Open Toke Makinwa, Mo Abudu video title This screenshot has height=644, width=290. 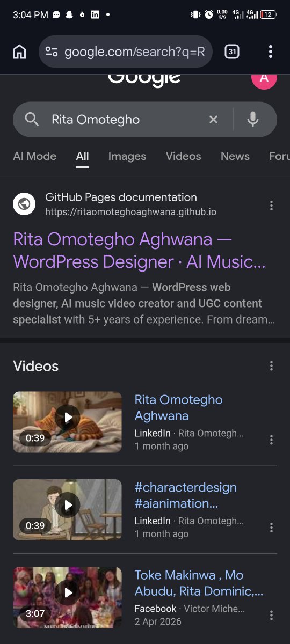pos(199,583)
